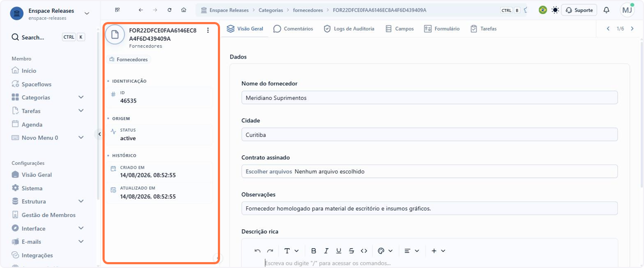
Task: Click the breadcrumb record ID FOR22DFCE0FAA6146EC8A4F6D439409A
Action: pyautogui.click(x=379, y=10)
